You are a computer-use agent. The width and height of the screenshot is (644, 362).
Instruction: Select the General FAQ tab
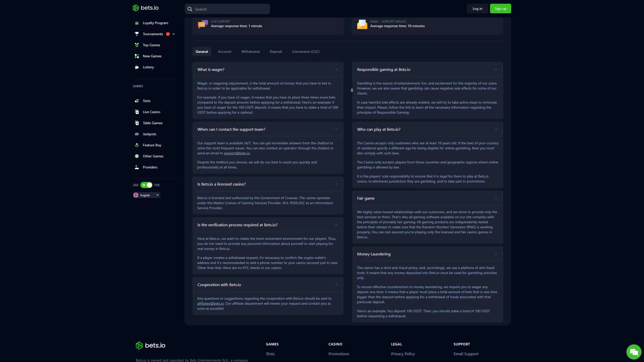click(202, 52)
